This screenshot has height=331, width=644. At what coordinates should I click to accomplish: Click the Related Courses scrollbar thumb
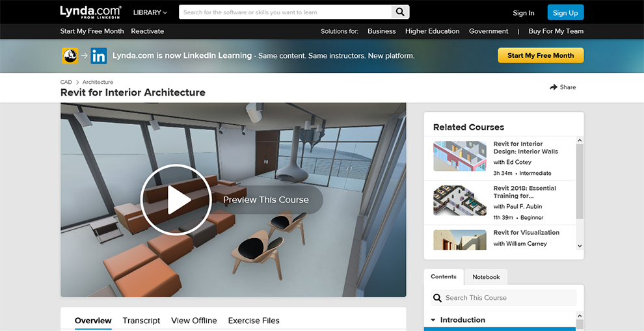click(580, 181)
